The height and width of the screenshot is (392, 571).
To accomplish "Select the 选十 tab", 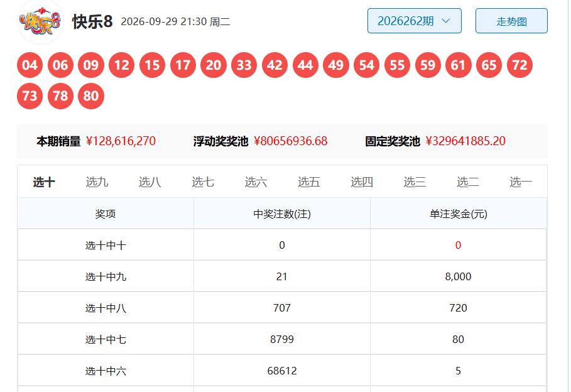I will pos(44,182).
